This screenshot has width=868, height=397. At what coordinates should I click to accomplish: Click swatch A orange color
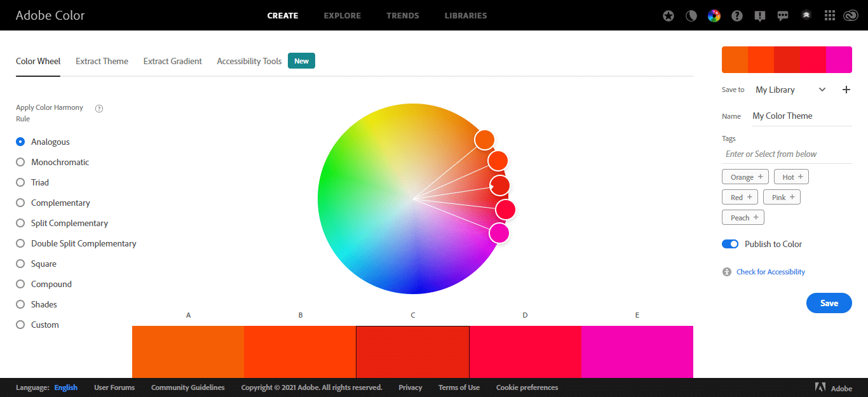(x=188, y=352)
